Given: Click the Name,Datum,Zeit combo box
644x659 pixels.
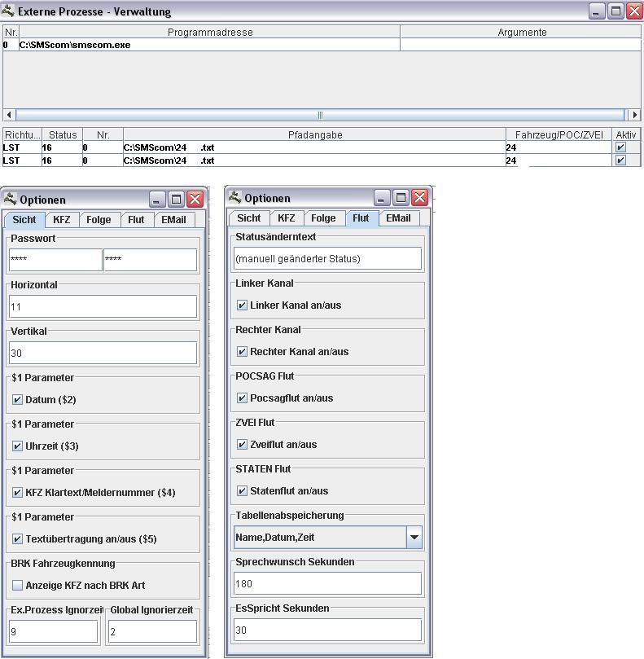Looking at the screenshot, I should [x=319, y=538].
